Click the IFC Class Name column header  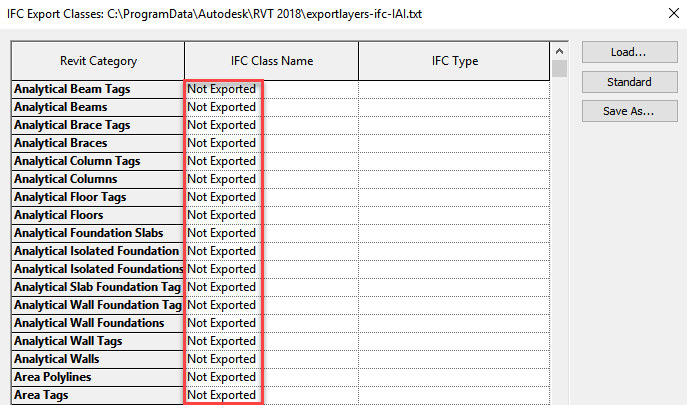point(270,61)
